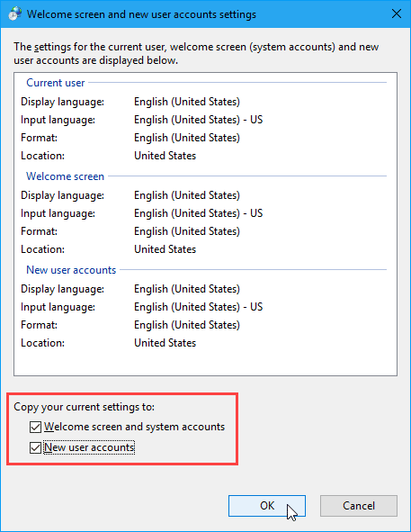Click Welcome screen Location United States

165,249
